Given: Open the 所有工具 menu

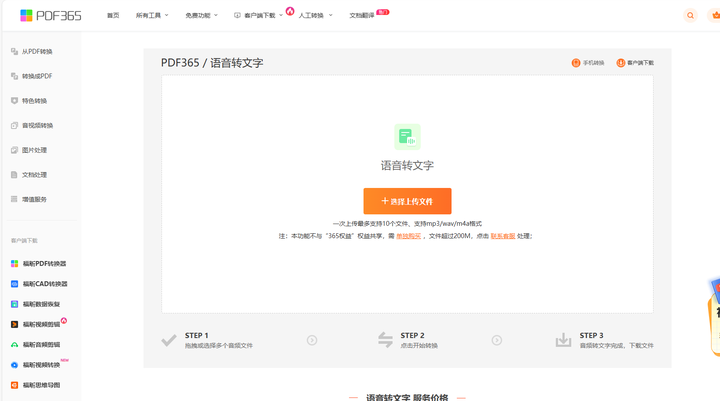Looking at the screenshot, I should click(148, 16).
